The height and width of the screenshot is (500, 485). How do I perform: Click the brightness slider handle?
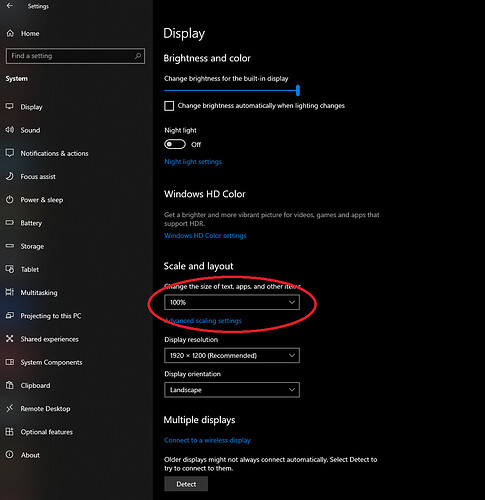click(x=298, y=90)
